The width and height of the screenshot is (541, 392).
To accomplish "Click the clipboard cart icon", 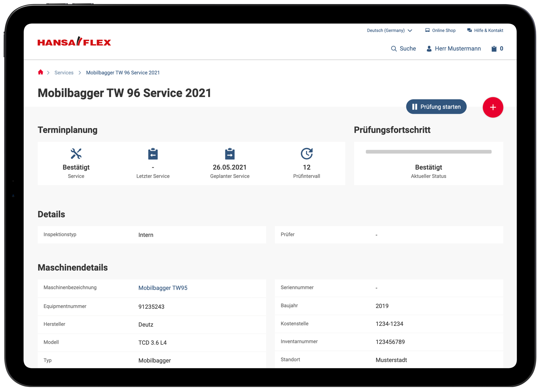I will [494, 49].
